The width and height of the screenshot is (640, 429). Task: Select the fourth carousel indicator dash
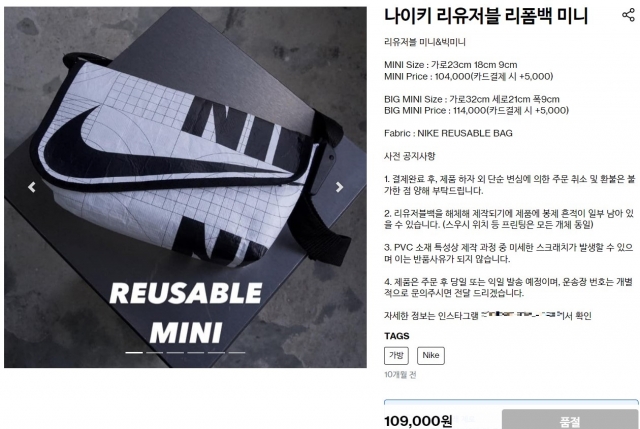coord(196,352)
